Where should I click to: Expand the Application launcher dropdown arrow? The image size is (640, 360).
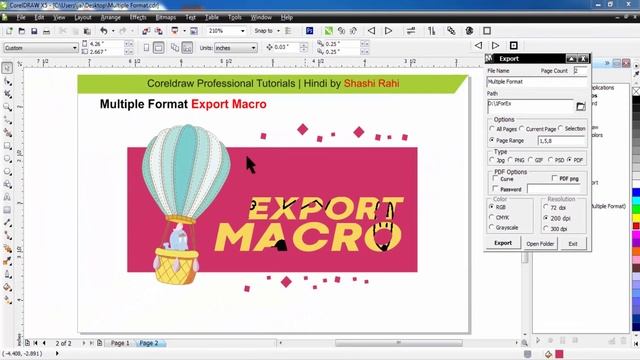(184, 31)
